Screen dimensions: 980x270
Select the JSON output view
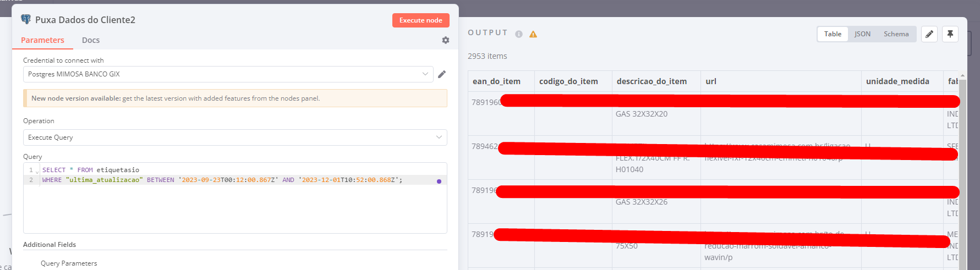point(862,34)
